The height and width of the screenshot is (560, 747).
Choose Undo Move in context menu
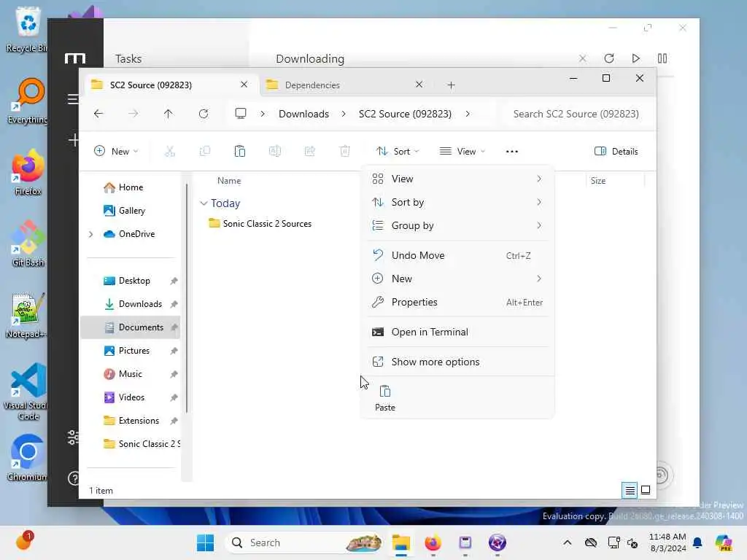(x=457, y=256)
